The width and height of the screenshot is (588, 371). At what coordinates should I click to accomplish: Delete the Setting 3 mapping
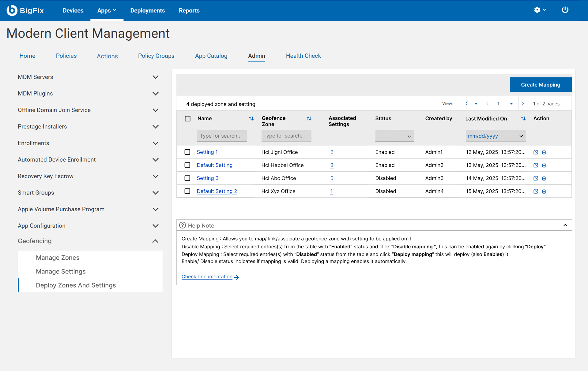pyautogui.click(x=544, y=178)
